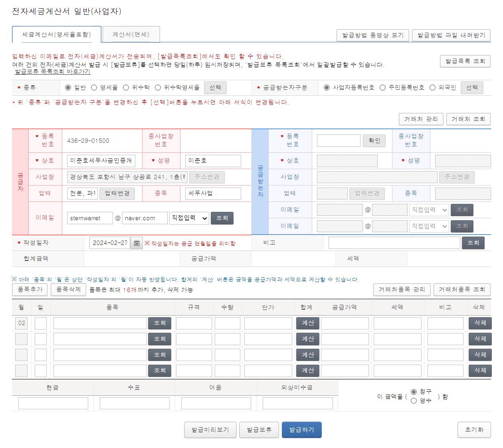The image size is (503, 448).
Task: Focus supplier 상호 field 이준호세무사공인중개
Action: 101,161
